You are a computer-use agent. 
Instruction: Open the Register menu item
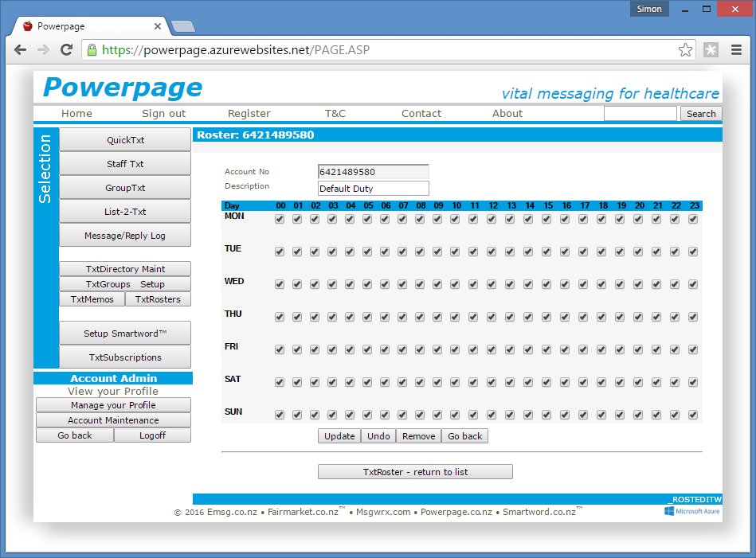249,113
